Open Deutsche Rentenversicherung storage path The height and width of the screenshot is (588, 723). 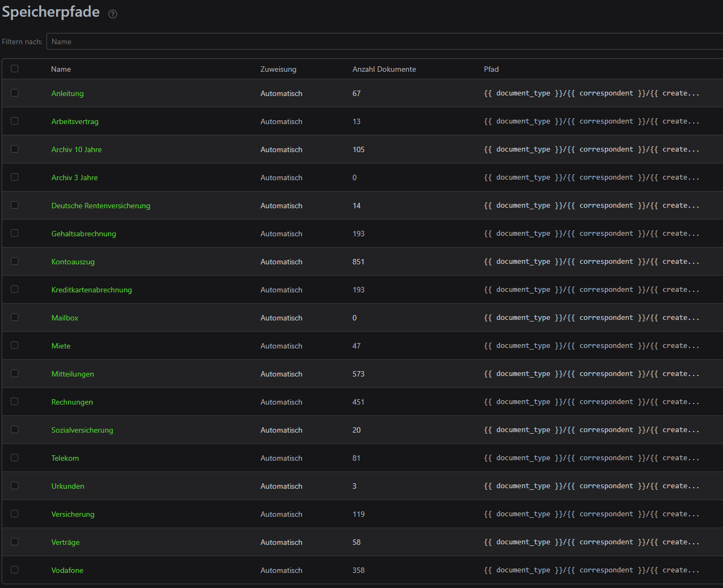101,206
